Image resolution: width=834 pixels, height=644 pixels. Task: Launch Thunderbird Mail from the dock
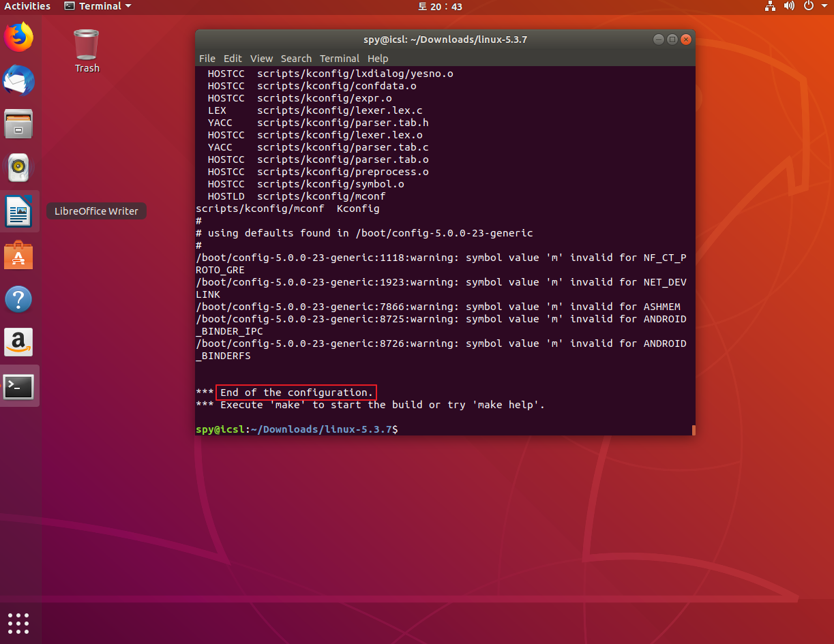coord(19,80)
